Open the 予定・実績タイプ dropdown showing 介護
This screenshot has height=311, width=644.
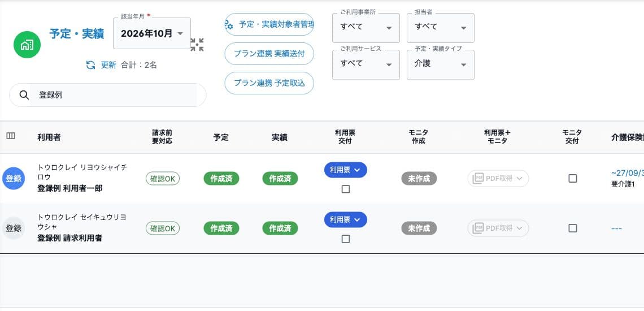point(440,64)
